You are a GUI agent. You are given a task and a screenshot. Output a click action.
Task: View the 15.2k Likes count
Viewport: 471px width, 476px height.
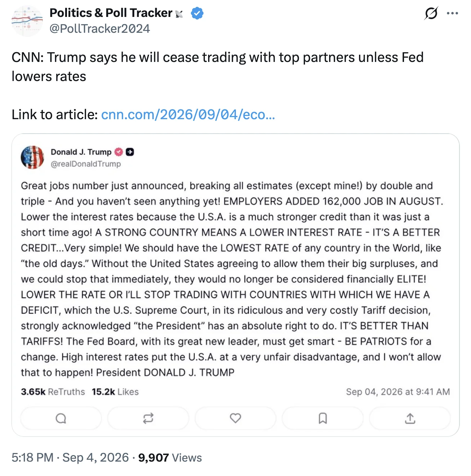pos(115,392)
